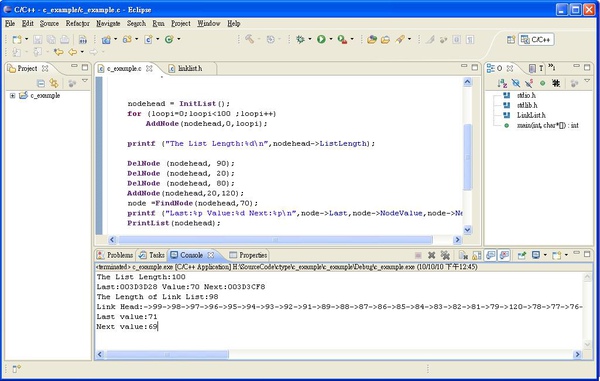Viewport: 600px width, 381px height.
Task: Open the Display Selected Console dropdown arrow
Action: (545, 255)
